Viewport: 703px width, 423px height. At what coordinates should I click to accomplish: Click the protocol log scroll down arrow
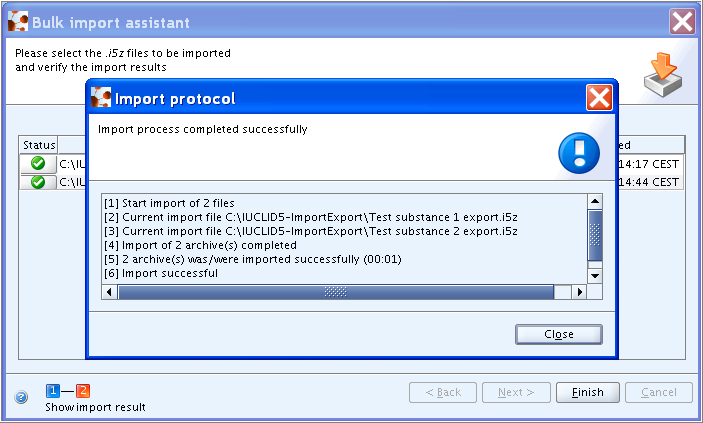[595, 276]
